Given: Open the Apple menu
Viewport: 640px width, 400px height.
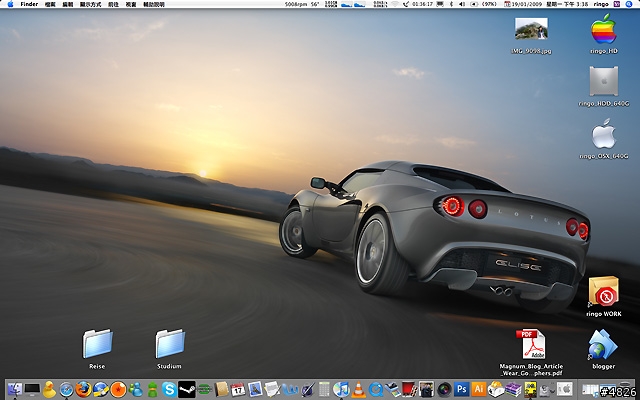Looking at the screenshot, I should coord(11,4).
